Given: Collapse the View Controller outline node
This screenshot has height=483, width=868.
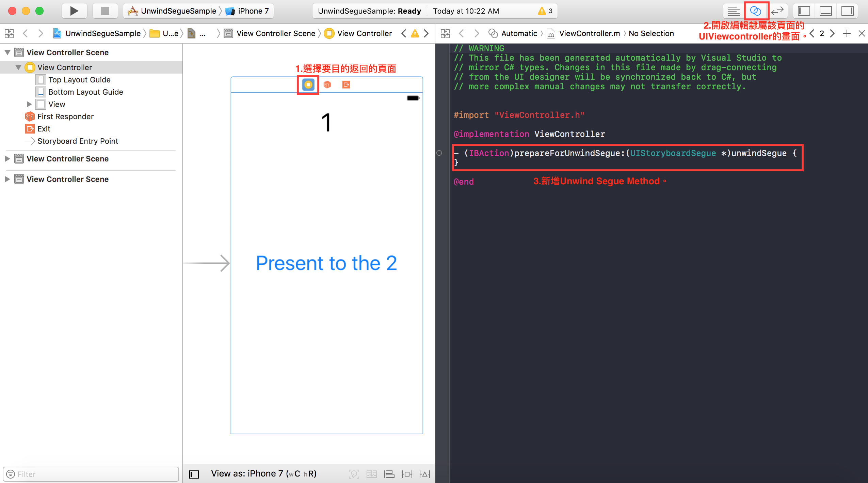Looking at the screenshot, I should coord(18,67).
